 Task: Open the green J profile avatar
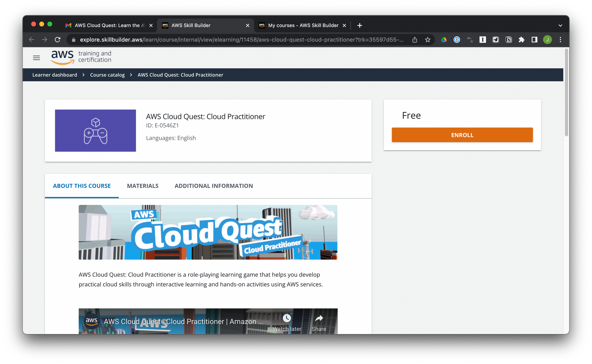[x=548, y=40]
